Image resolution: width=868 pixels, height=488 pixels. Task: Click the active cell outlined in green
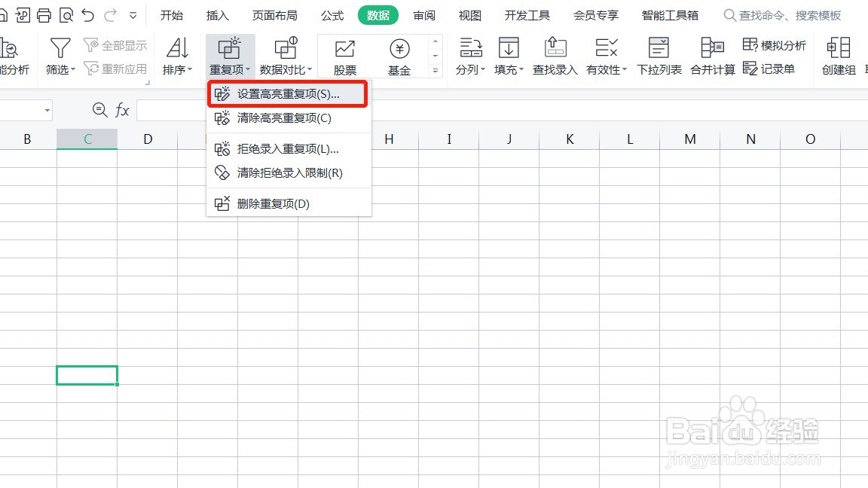click(x=87, y=375)
